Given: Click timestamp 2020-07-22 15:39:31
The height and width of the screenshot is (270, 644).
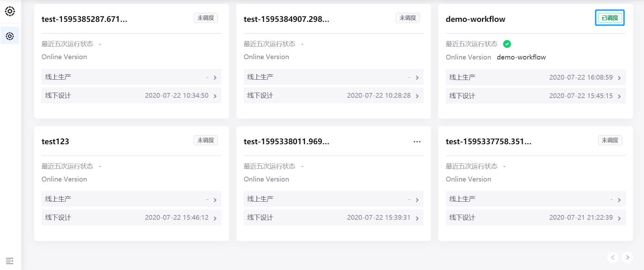Looking at the screenshot, I should click(379, 217).
